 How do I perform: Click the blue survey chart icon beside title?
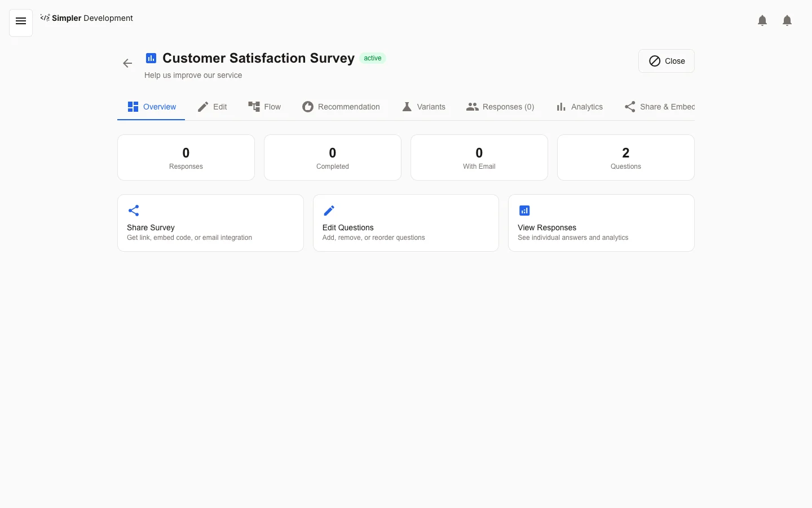151,58
